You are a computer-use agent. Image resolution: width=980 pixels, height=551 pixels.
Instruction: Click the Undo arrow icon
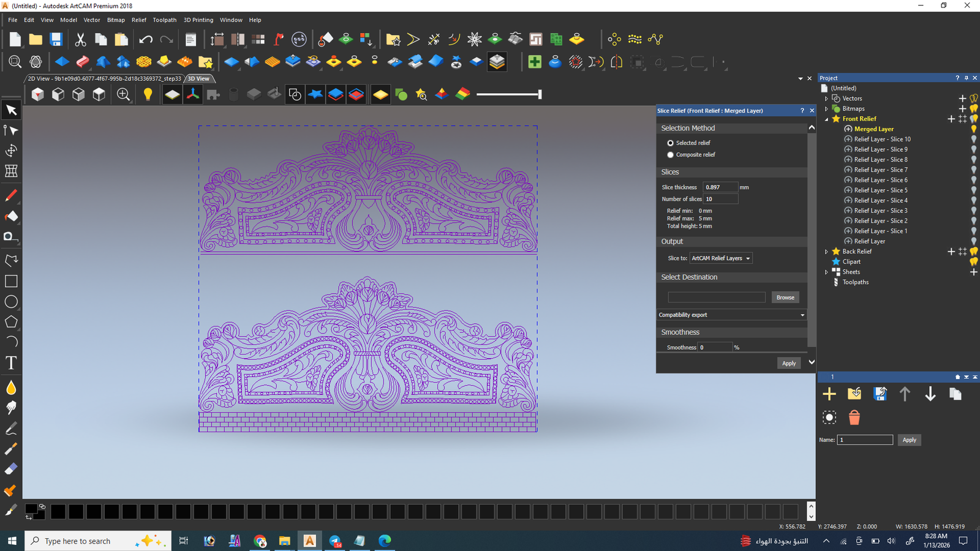coord(146,40)
